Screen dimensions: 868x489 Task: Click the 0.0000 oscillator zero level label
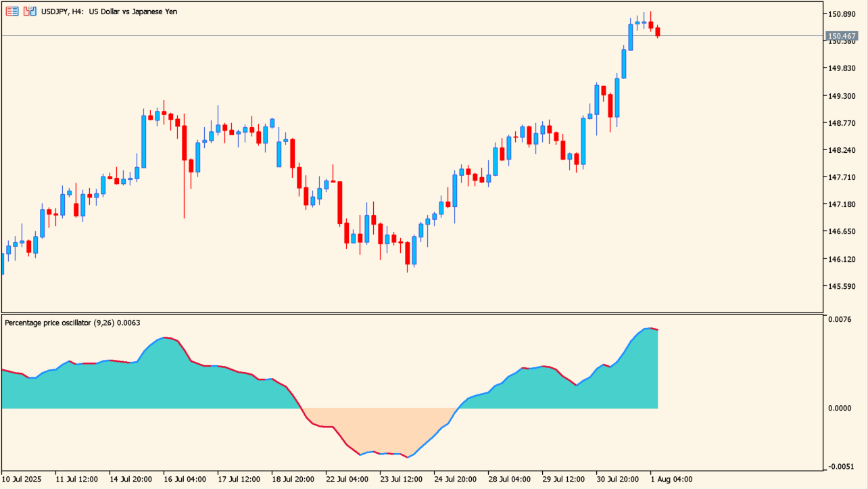pyautogui.click(x=838, y=409)
